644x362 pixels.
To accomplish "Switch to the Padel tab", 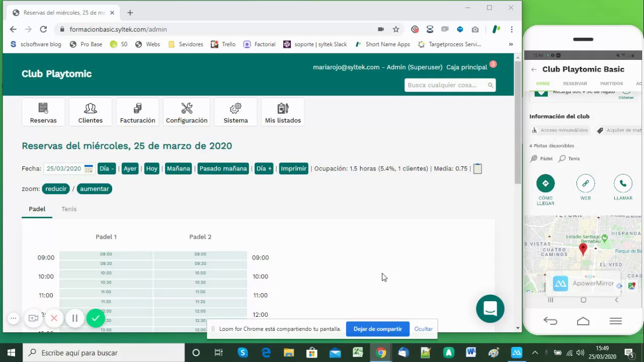I will tap(37, 209).
